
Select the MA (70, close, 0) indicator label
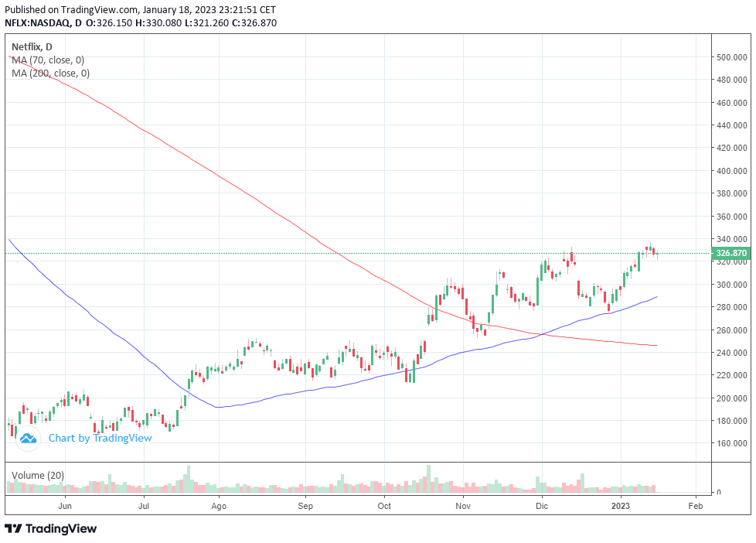coord(48,60)
